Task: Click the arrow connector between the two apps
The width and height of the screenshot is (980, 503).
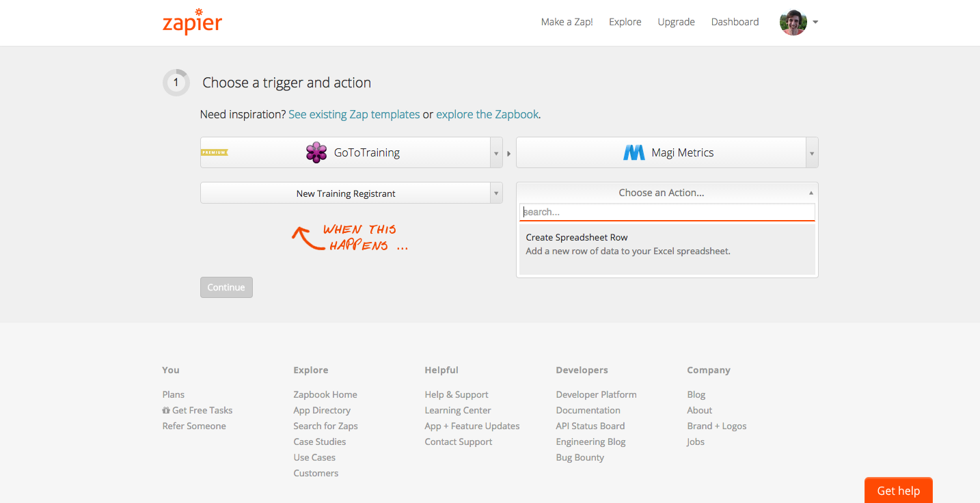Action: [x=508, y=153]
